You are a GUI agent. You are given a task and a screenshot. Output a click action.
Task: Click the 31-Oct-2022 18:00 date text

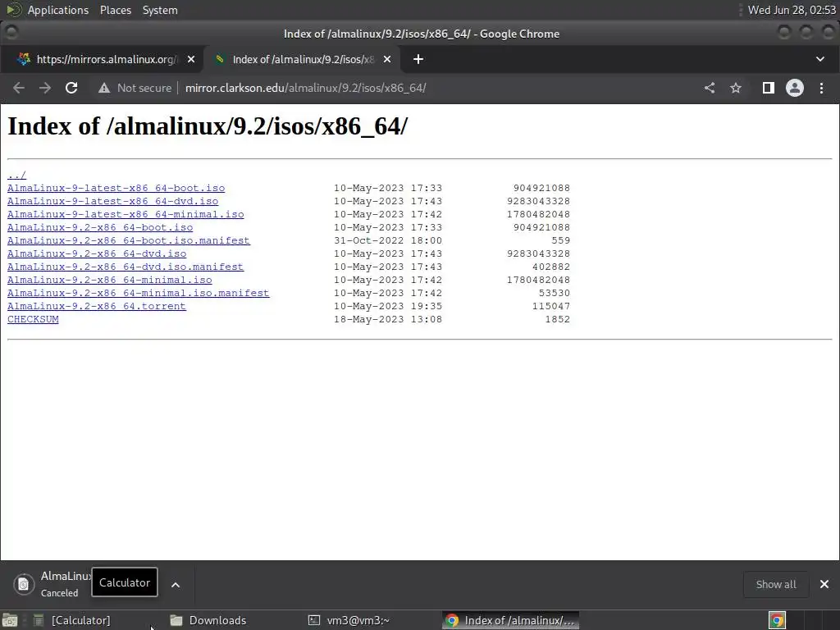[x=388, y=240]
